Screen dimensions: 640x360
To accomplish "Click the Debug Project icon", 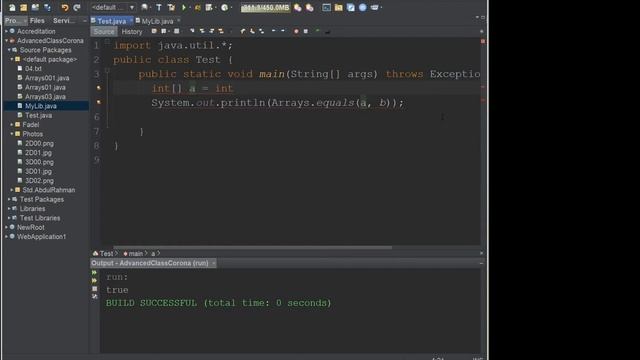I will pyautogui.click(x=198, y=7).
